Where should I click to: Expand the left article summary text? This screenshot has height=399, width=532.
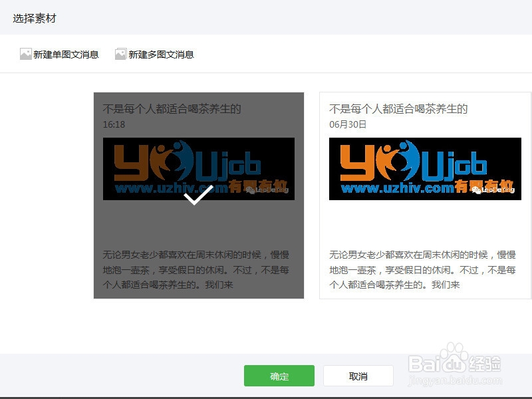[198, 266]
